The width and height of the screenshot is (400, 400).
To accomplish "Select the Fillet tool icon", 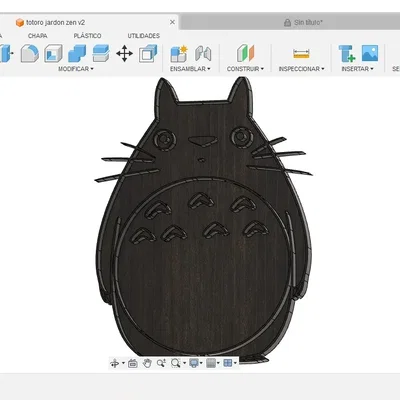I will point(30,53).
